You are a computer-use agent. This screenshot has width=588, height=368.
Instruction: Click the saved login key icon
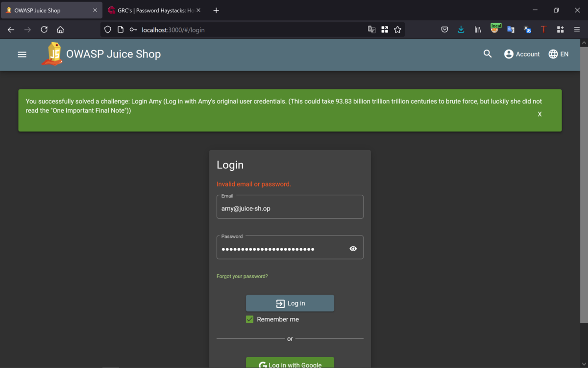[x=133, y=30]
